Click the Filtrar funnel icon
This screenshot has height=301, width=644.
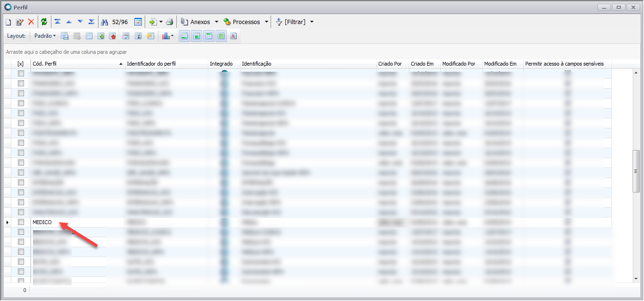[x=279, y=22]
